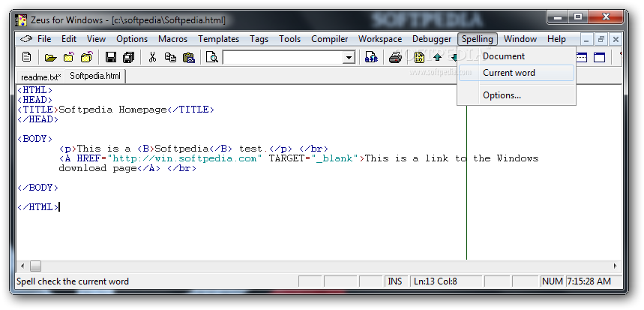Open the View menu
This screenshot has height=310, width=644.
point(96,39)
